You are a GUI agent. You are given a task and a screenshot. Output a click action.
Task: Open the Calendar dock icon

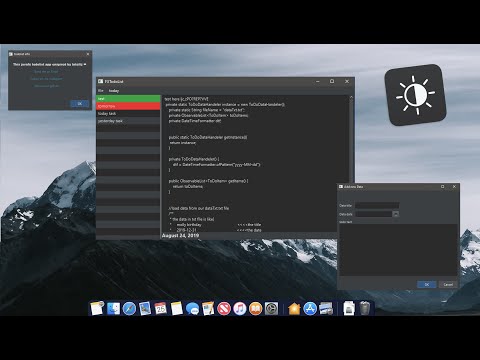pyautogui.click(x=161, y=309)
